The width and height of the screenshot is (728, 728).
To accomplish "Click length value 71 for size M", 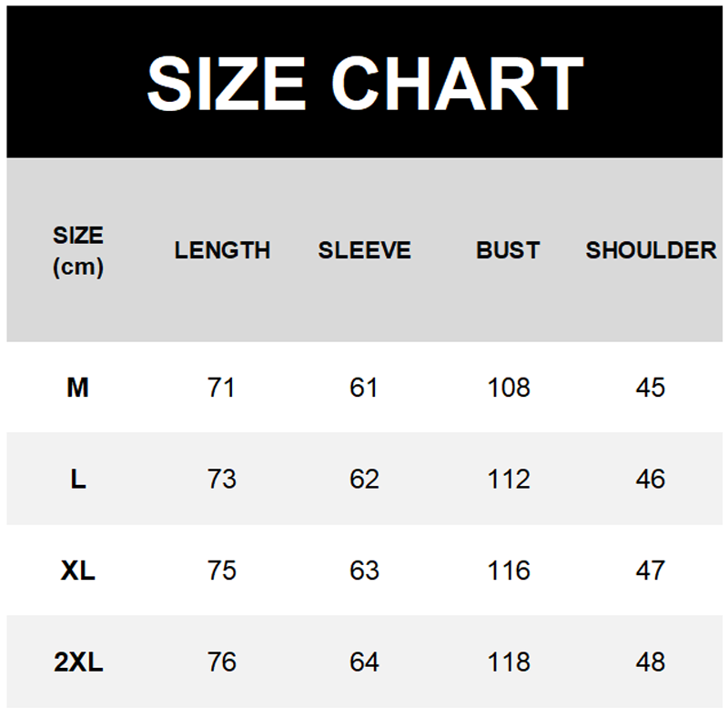I will (222, 388).
